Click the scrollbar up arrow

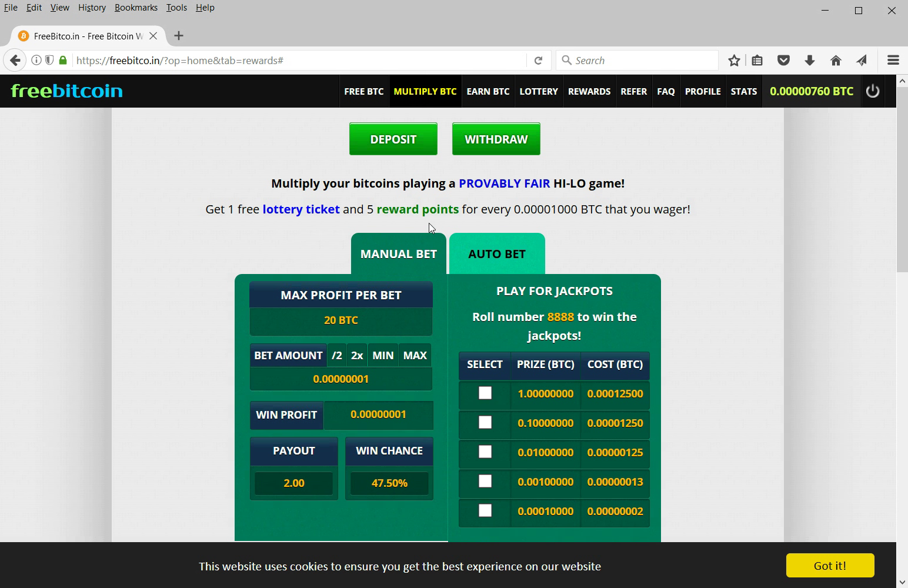click(x=902, y=81)
